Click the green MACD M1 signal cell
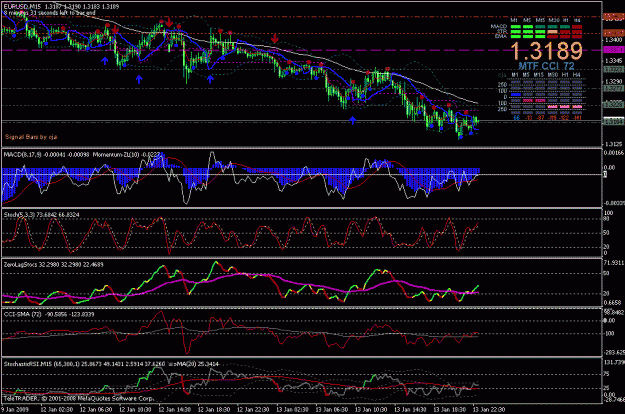Viewport: 625px width, 414px height. pos(516,27)
